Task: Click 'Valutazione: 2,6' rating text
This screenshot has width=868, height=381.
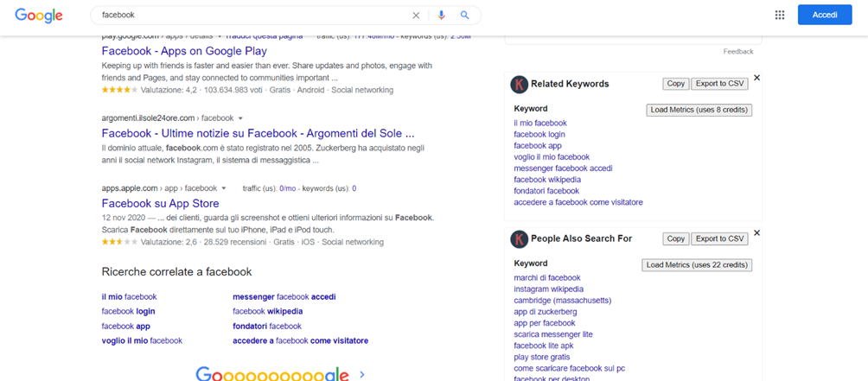Action: [170, 242]
